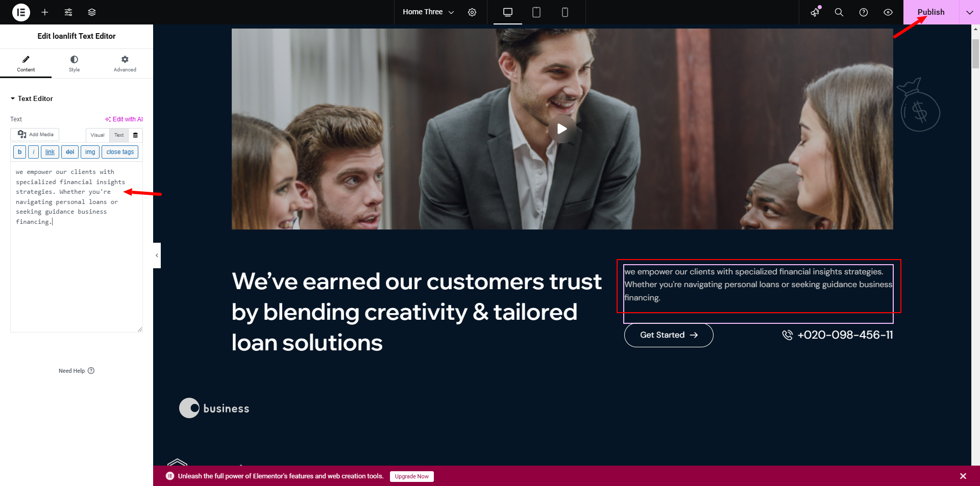Switch to mobile device view
This screenshot has height=486, width=980.
point(565,12)
